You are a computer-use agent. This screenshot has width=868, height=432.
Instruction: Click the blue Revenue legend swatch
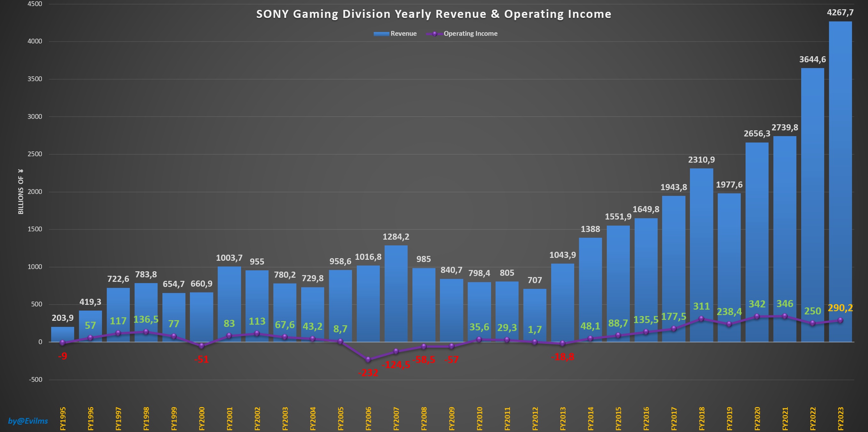381,34
